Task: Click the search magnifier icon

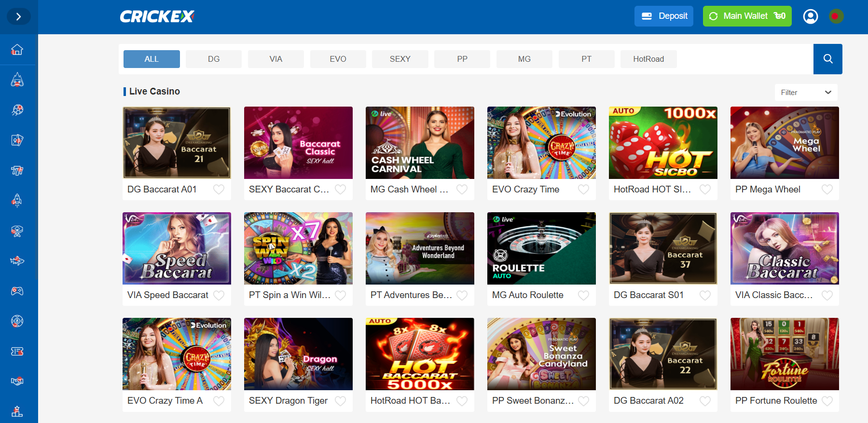Action: [827, 59]
